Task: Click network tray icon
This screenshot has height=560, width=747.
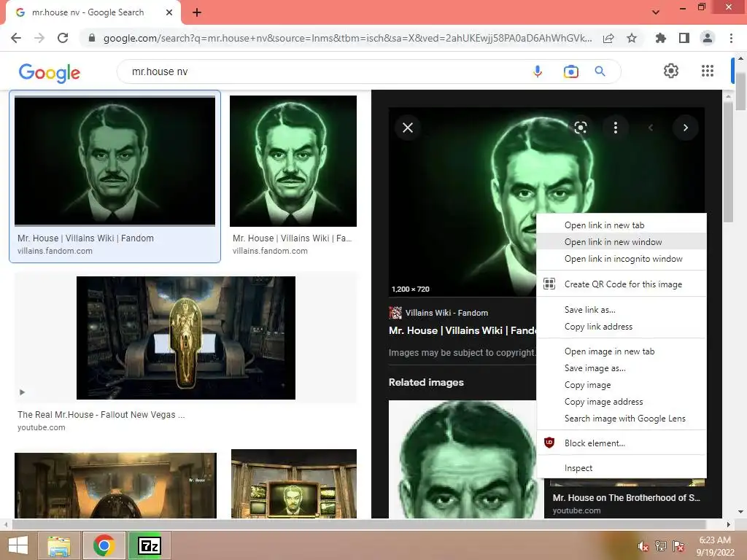Action: (660, 546)
